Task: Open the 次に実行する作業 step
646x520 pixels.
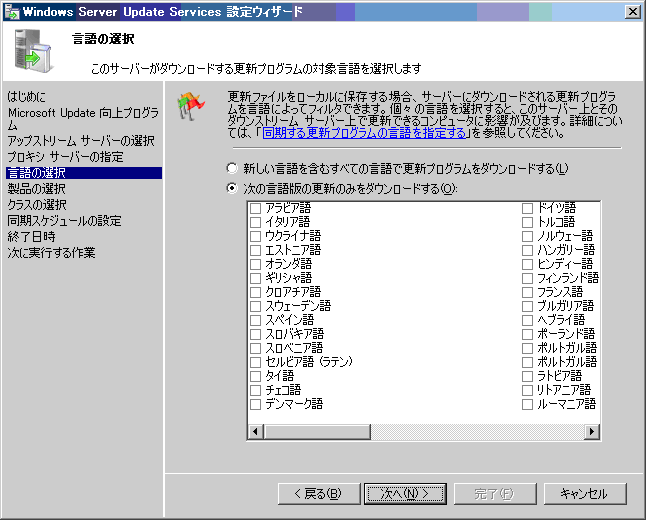Action: click(x=51, y=253)
